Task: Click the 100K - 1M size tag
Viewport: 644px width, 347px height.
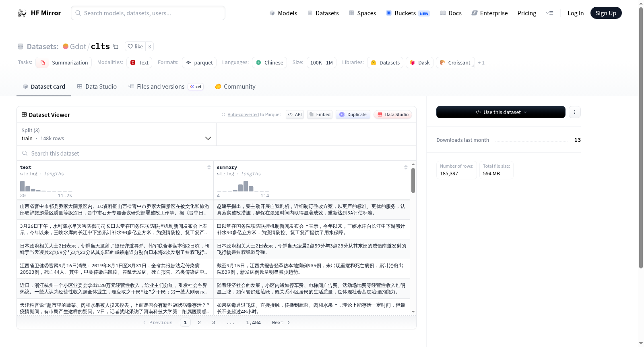Action: pos(322,62)
